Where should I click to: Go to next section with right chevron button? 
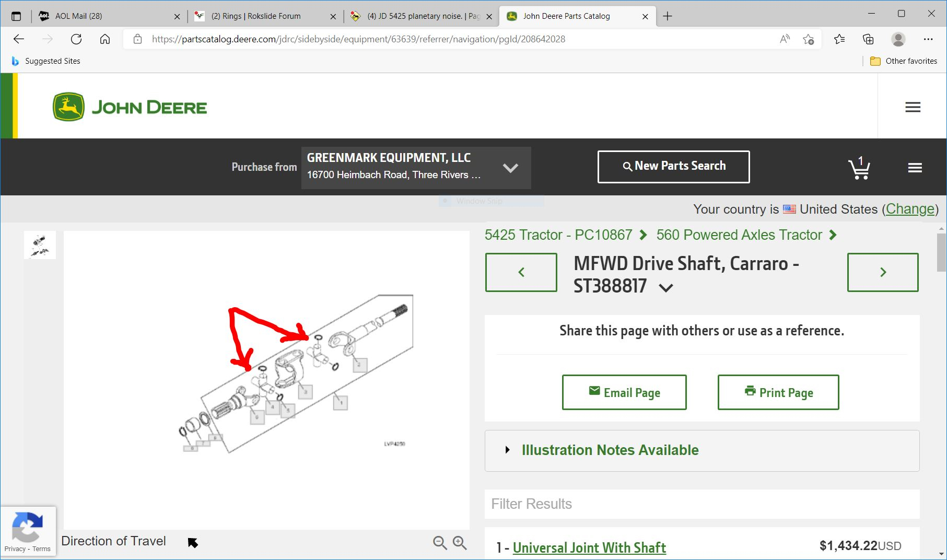coord(883,272)
